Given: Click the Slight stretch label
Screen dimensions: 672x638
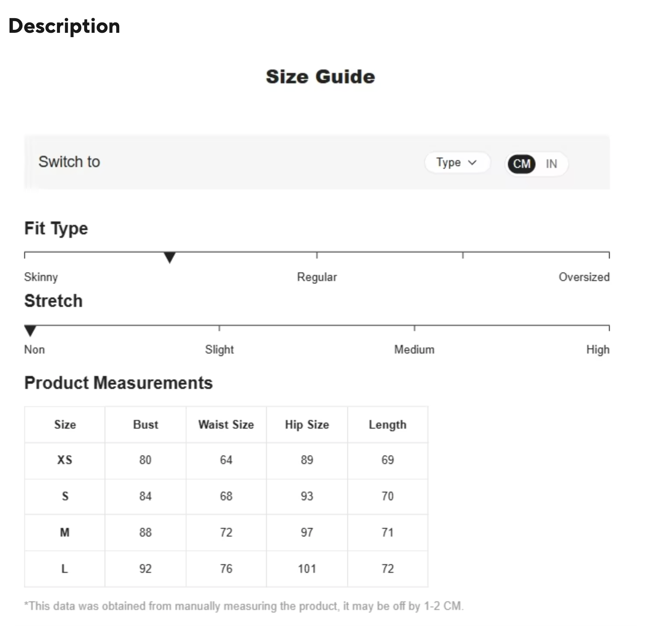Looking at the screenshot, I should (219, 350).
